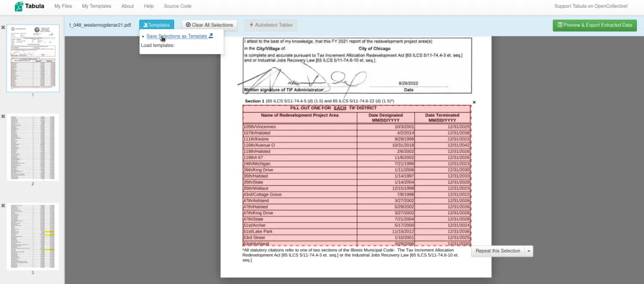Viewport: 644px width, 284px height.
Task: Remove page 3 using its X icon
Action: [x=3, y=205]
